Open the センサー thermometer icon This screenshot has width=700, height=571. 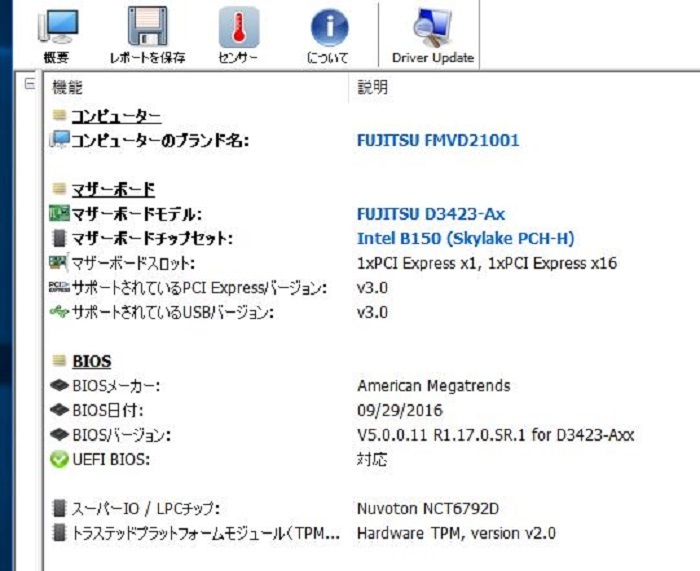tap(238, 28)
